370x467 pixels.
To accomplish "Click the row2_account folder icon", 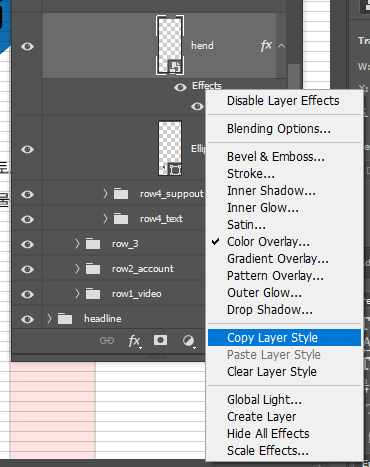I will (93, 269).
